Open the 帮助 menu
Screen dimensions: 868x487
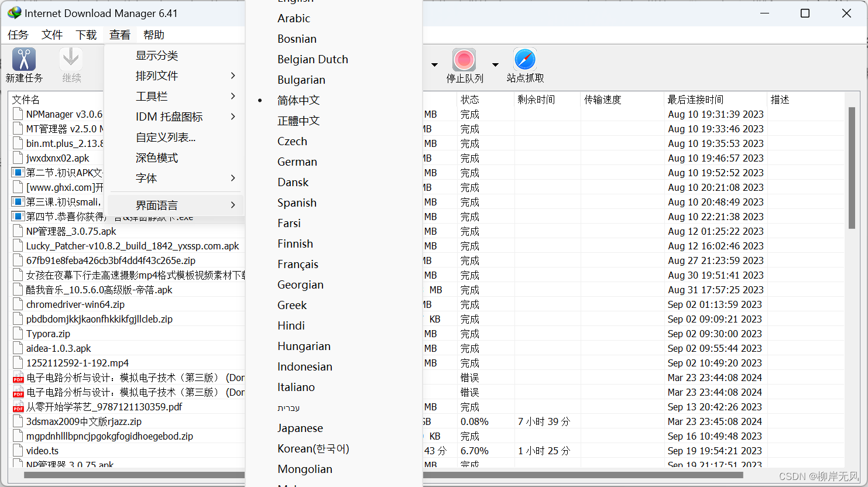coord(154,35)
